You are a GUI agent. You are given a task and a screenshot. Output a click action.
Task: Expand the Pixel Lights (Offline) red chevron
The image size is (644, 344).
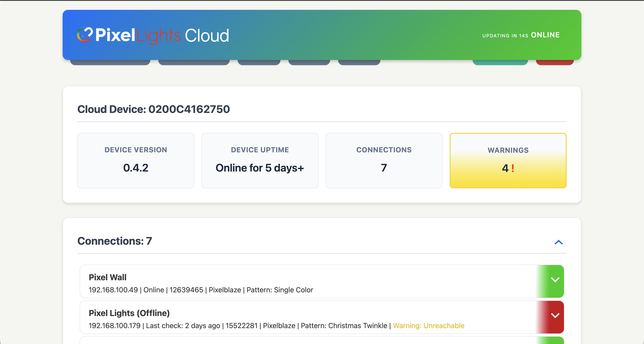click(x=555, y=316)
